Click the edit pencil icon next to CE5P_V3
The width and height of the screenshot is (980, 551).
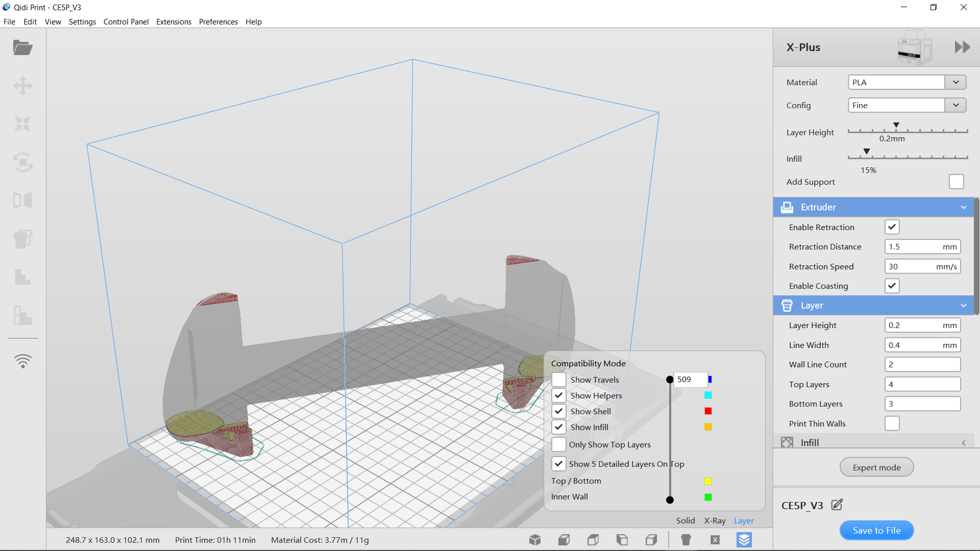837,505
